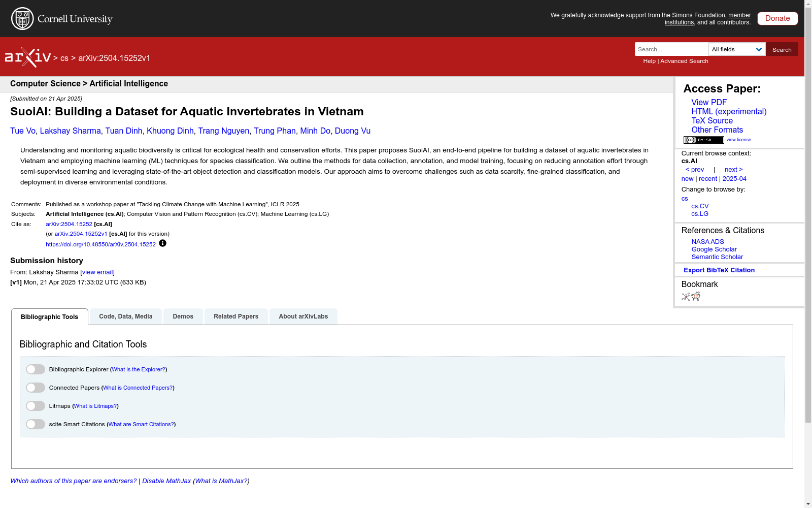Open author Khuong Dinh's link
This screenshot has width=812, height=508.
170,131
